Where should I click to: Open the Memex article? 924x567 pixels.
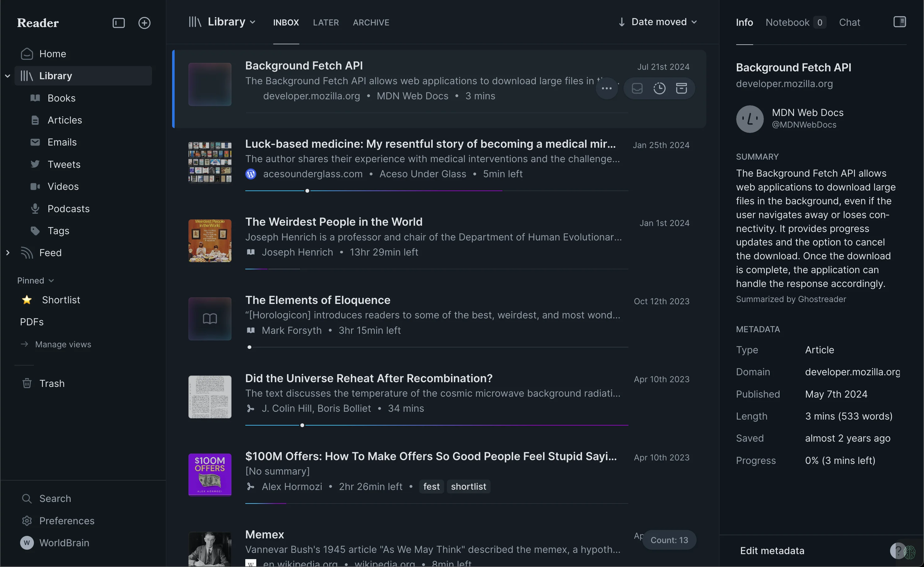264,535
